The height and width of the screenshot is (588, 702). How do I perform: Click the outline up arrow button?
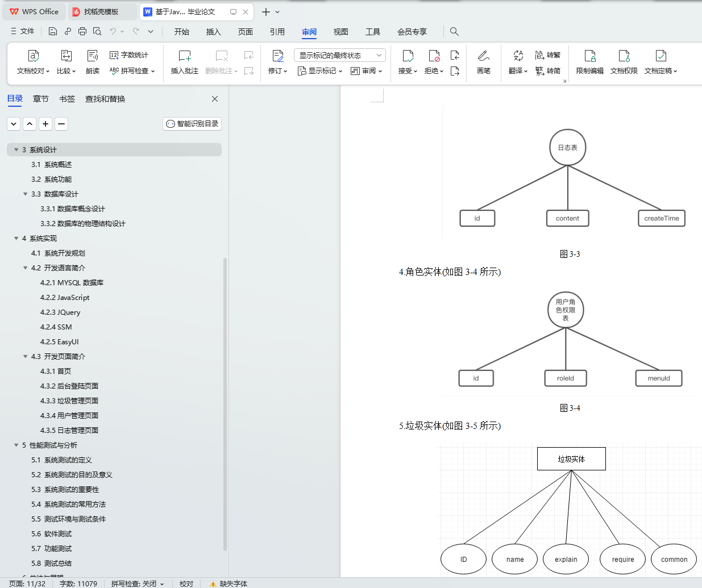click(30, 123)
